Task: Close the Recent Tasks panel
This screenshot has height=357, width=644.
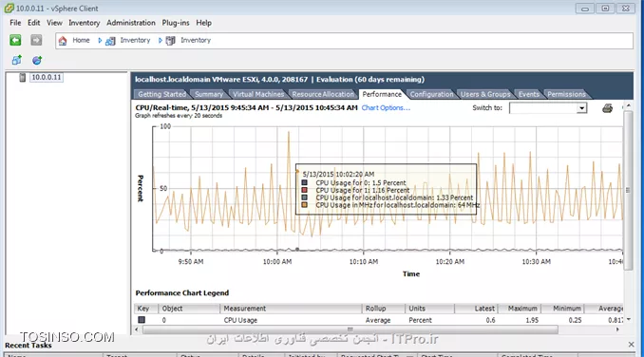Action: click(632, 345)
